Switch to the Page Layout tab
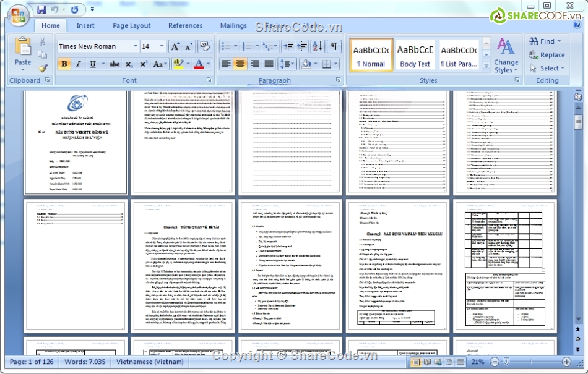Image resolution: width=588 pixels, height=374 pixels. pos(132,25)
